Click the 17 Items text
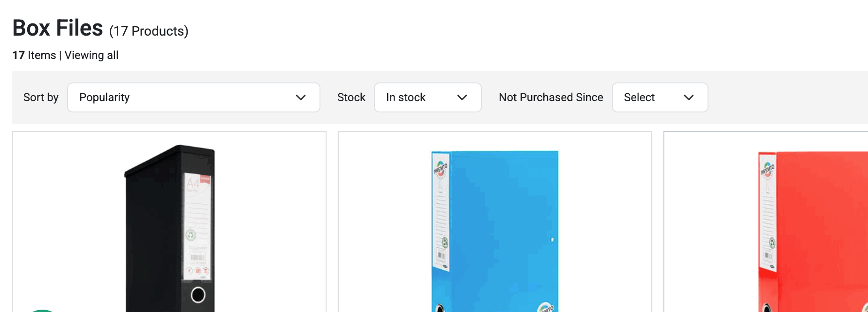 (34, 55)
